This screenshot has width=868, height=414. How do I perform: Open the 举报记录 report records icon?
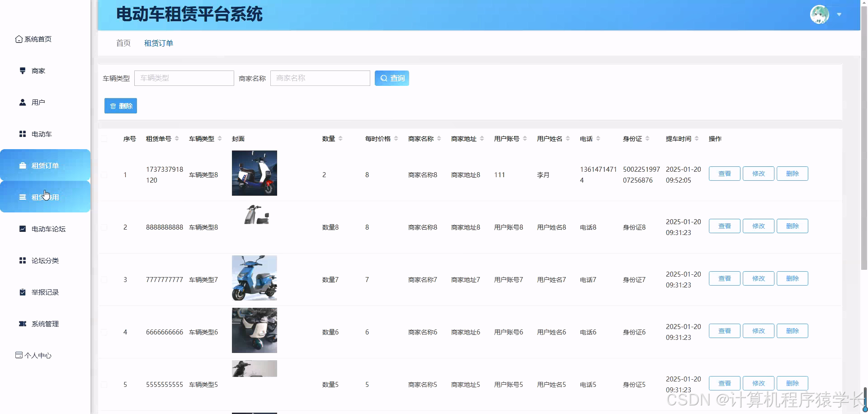click(22, 292)
